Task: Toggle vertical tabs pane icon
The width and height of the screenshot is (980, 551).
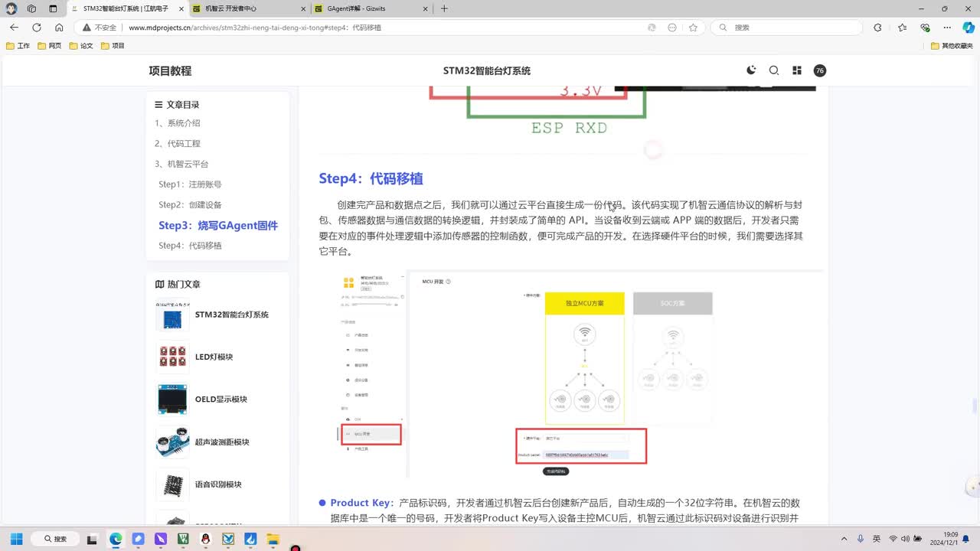Action: tap(53, 8)
